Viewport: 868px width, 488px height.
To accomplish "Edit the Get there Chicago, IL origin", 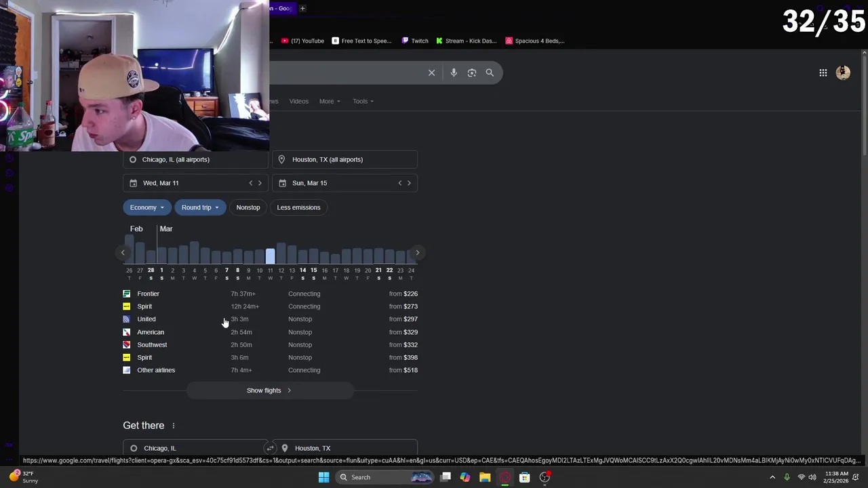I will tap(195, 448).
